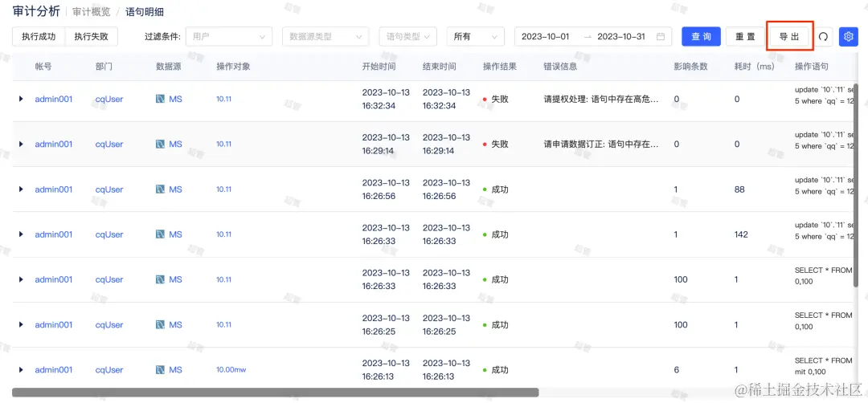Click the 操作语句 column header
The height and width of the screenshot is (403, 868).
tap(812, 67)
